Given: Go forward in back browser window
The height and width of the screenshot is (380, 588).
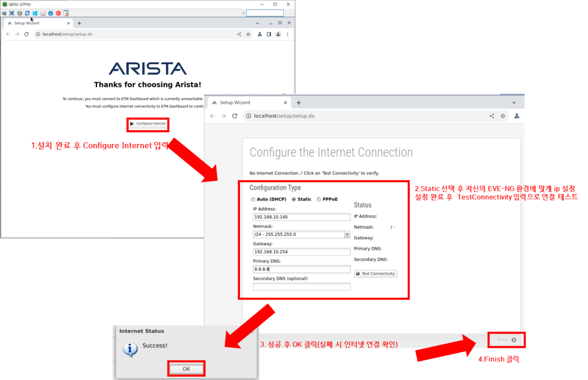Looking at the screenshot, I should point(17,34).
